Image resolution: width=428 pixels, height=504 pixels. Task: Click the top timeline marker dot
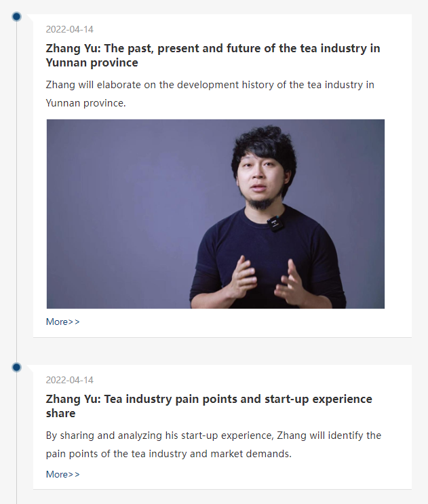click(x=17, y=16)
